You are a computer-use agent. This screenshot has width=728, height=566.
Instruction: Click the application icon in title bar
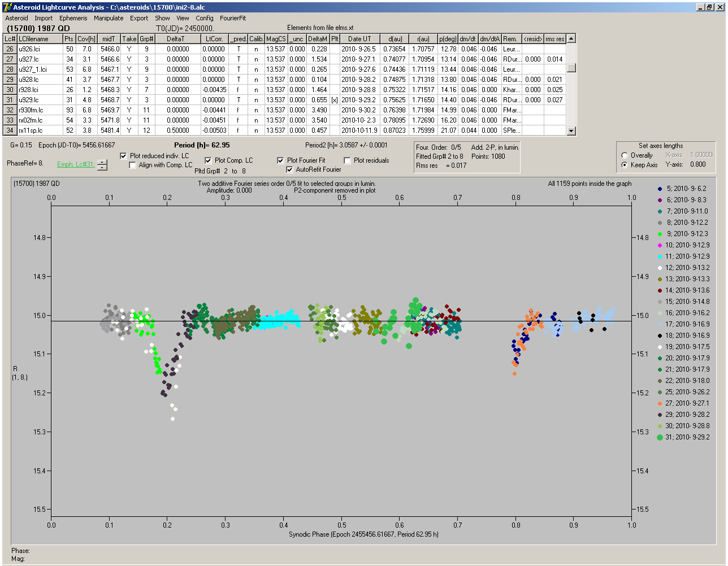pos(7,7)
